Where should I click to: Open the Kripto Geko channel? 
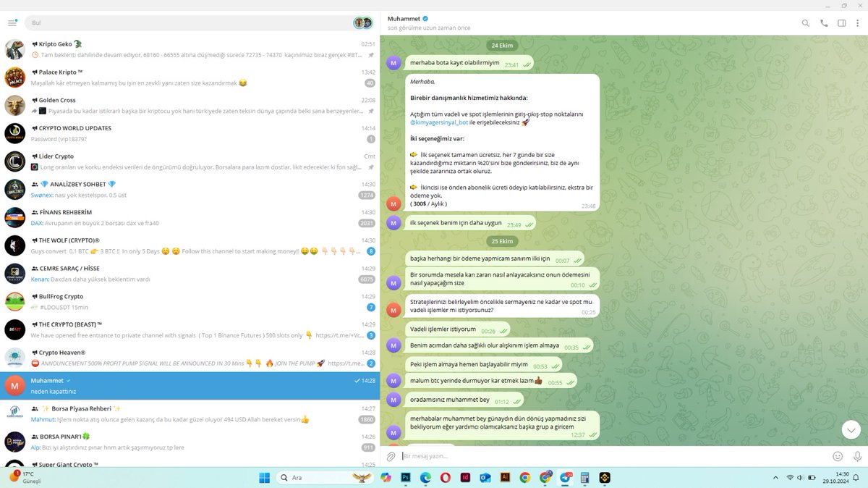[190, 49]
